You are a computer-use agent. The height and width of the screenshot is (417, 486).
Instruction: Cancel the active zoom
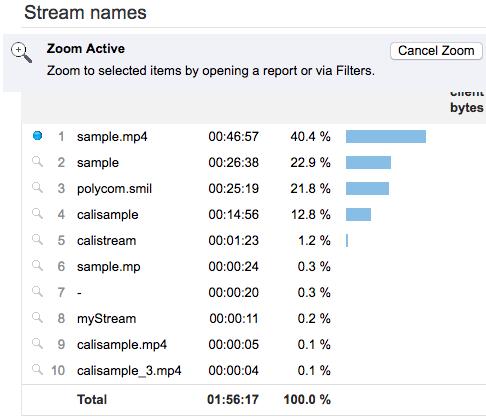436,51
